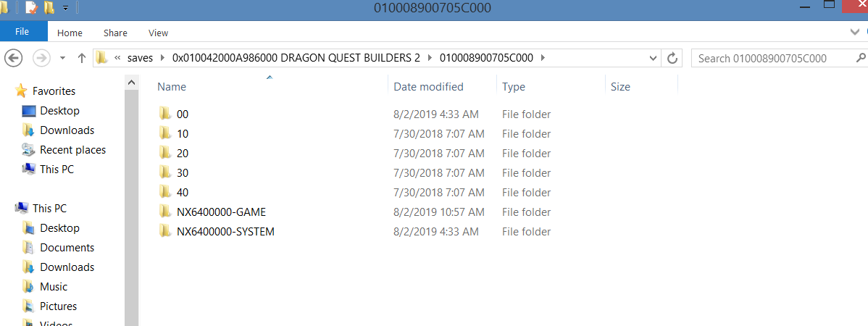Click quick access Properties icon in title bar
This screenshot has height=326, width=868.
point(32,8)
